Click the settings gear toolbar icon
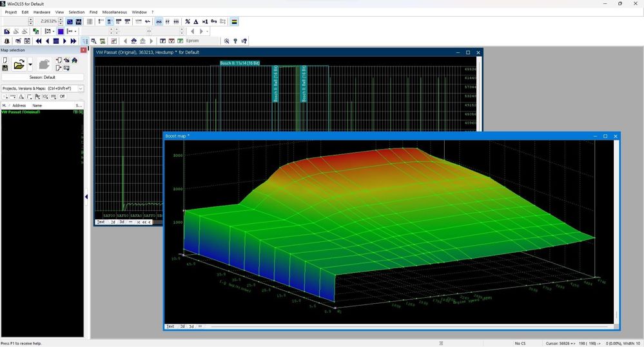Image resolution: width=644 pixels, height=347 pixels. click(226, 41)
